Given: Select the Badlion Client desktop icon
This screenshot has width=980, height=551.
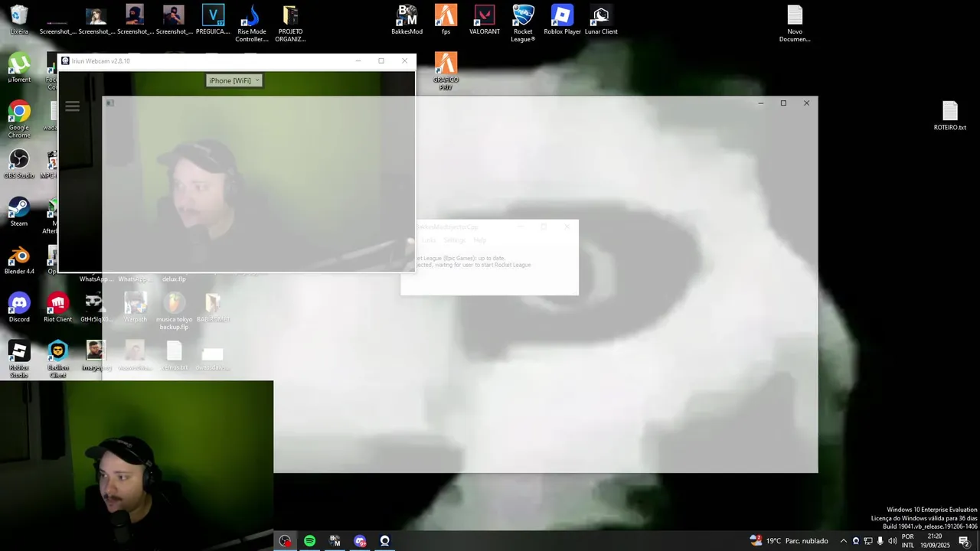Looking at the screenshot, I should [x=57, y=359].
